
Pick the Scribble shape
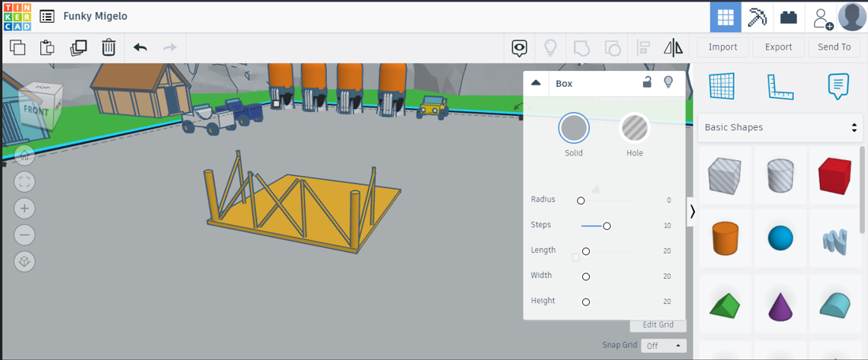coord(835,241)
